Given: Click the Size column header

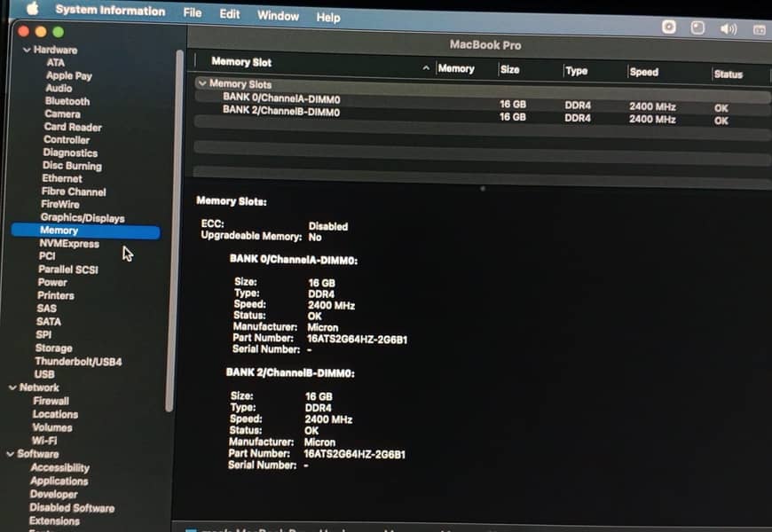Looking at the screenshot, I should pos(509,69).
